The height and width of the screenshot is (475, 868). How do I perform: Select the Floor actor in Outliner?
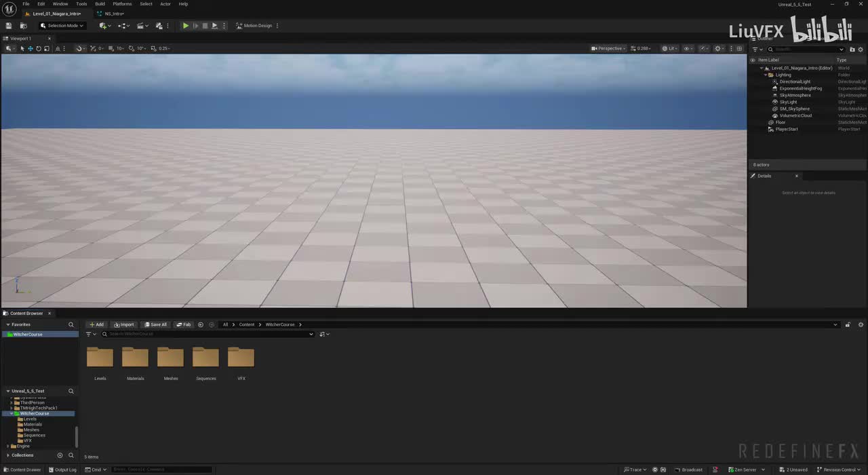point(780,122)
